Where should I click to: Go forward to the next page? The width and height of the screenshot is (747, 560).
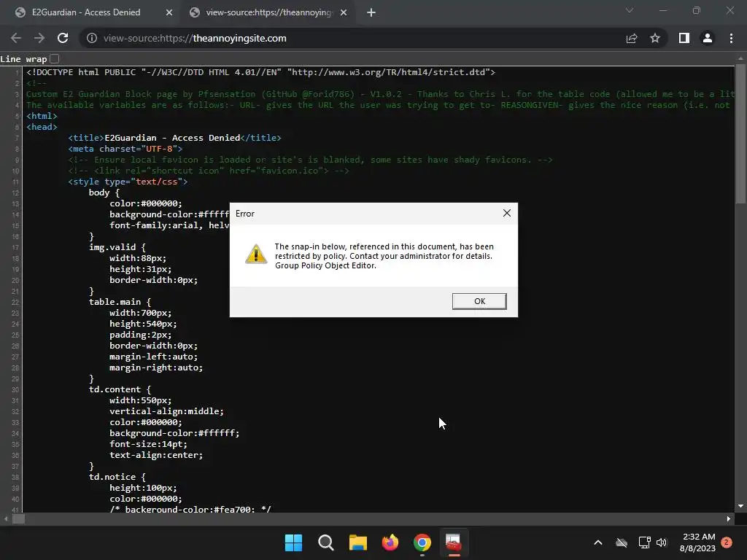tap(39, 38)
